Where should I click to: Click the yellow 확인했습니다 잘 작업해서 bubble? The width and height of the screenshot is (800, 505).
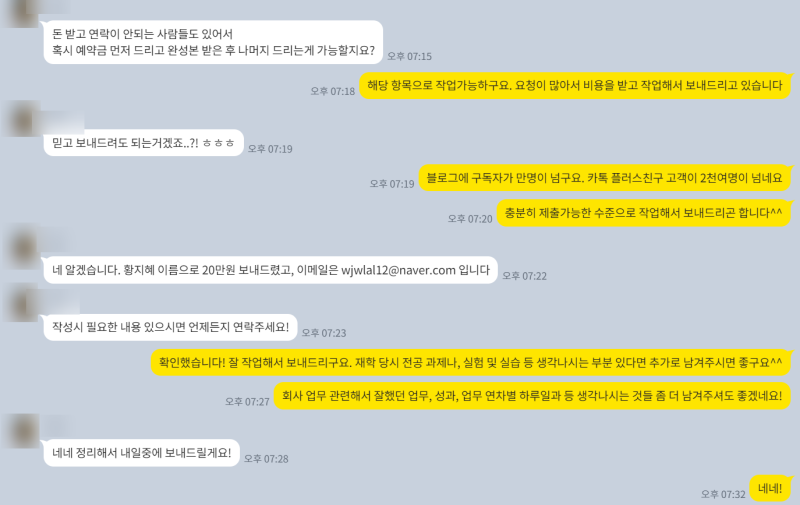[471, 363]
